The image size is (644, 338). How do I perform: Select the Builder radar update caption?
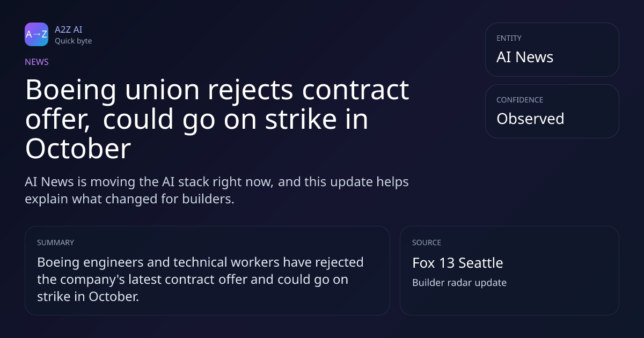pos(459,282)
